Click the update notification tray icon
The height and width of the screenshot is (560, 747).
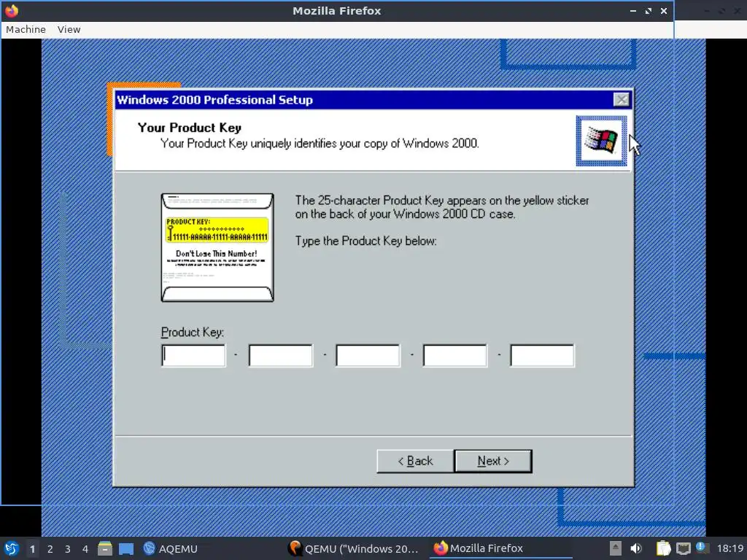pyautogui.click(x=700, y=547)
